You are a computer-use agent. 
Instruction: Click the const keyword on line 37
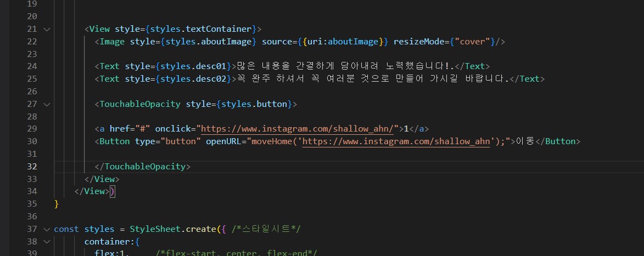[66, 229]
